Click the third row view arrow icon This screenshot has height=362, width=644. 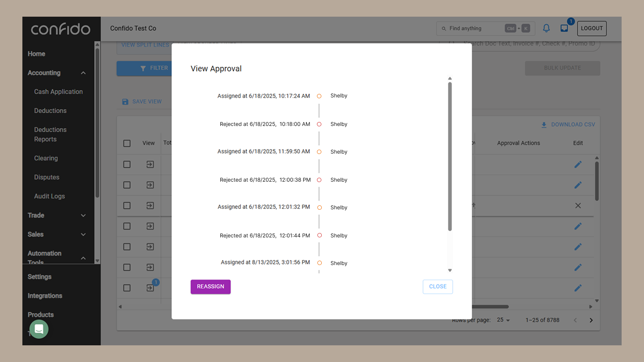(150, 205)
